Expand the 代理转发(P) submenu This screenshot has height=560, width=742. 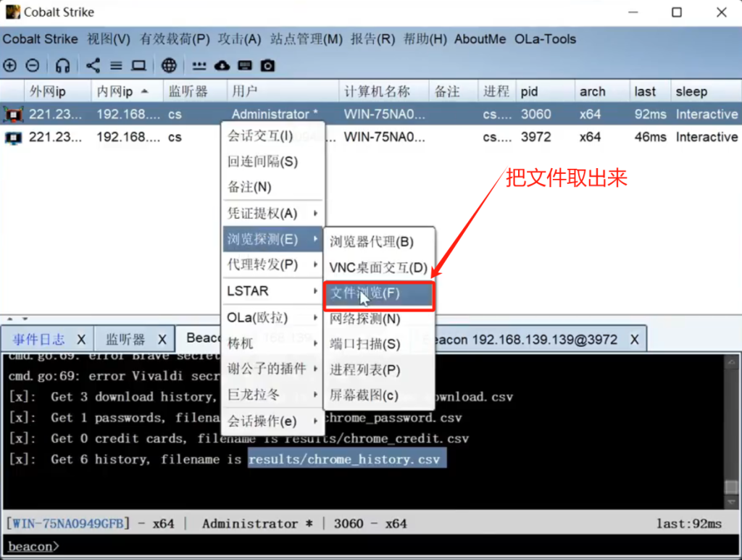(273, 264)
